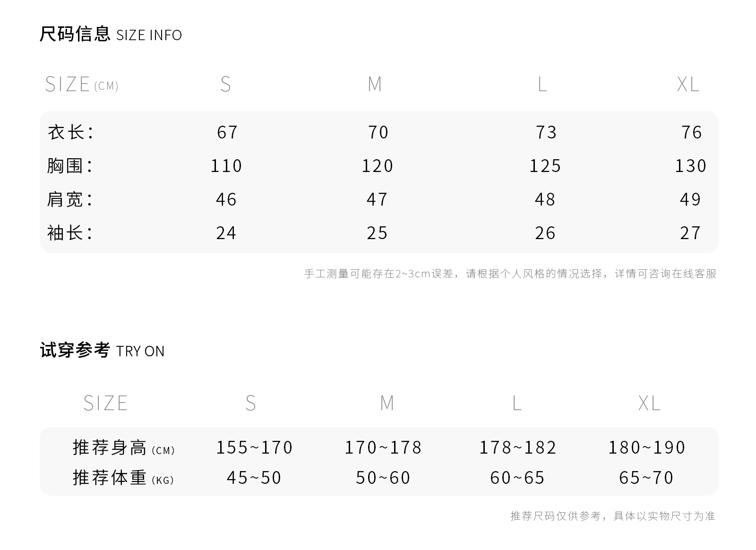Click the height range 180~190

click(x=646, y=447)
